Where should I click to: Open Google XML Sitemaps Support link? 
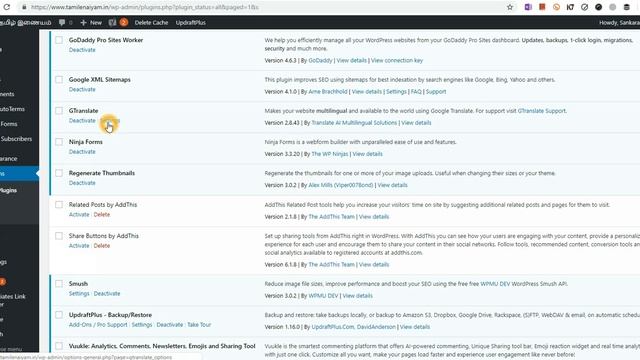436,91
